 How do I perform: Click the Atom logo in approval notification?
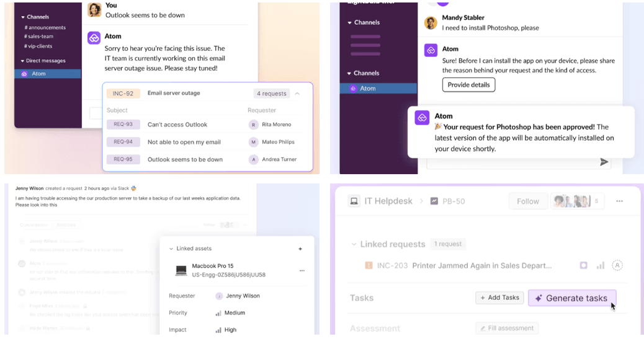(x=422, y=118)
